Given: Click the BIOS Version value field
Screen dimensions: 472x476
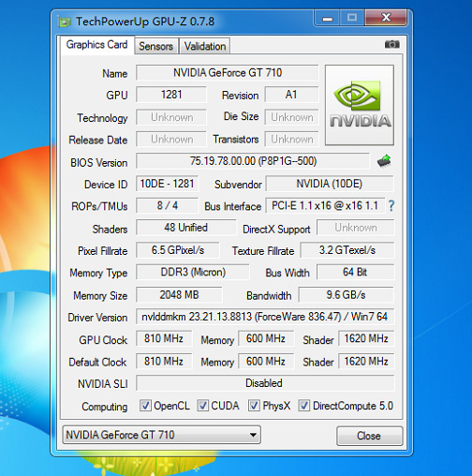Looking at the screenshot, I should click(253, 161).
